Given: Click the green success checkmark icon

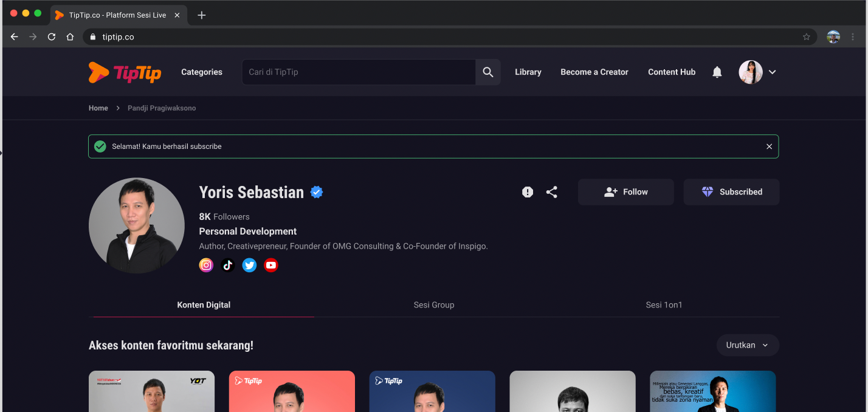Looking at the screenshot, I should tap(100, 146).
